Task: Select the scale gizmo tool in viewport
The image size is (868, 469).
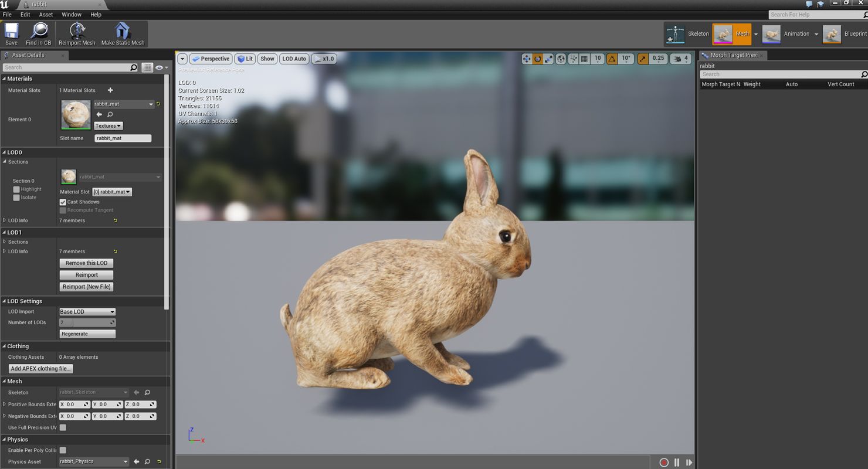Action: [548, 59]
